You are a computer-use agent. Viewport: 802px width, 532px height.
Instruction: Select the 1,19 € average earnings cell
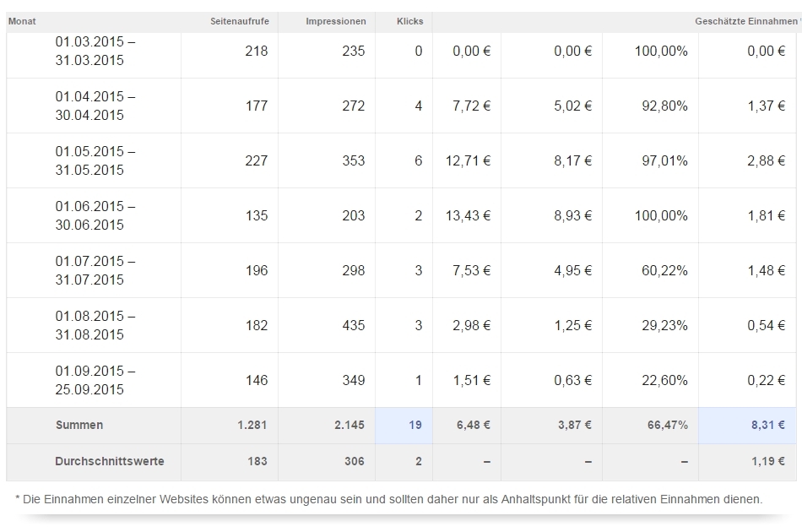point(768,461)
